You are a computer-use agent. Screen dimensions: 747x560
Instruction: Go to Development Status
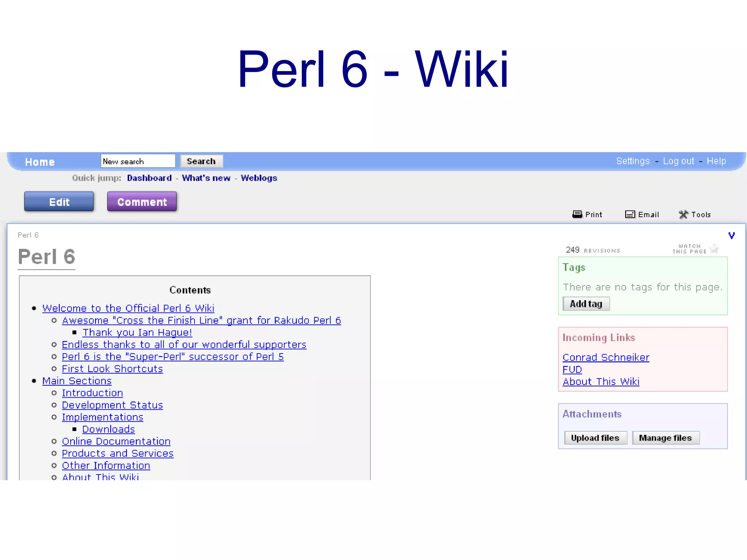(x=112, y=405)
